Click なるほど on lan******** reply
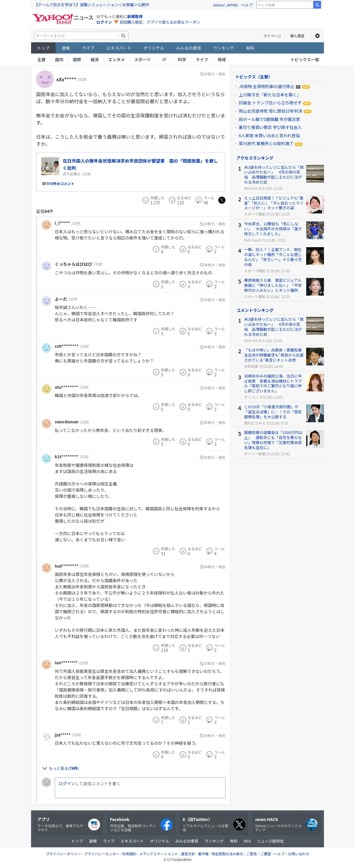The height and width of the screenshot is (868, 355). pos(191,720)
